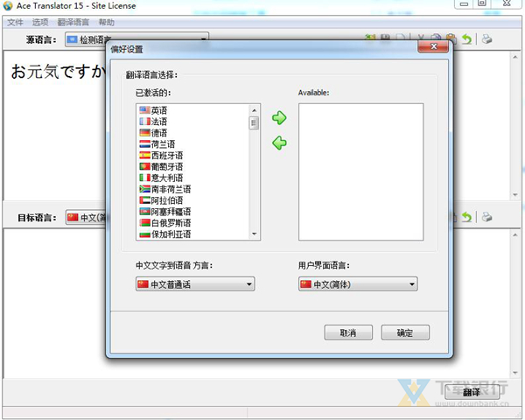Viewport: 525px width, 420px height.
Task: Click the 取消 button
Action: click(348, 332)
